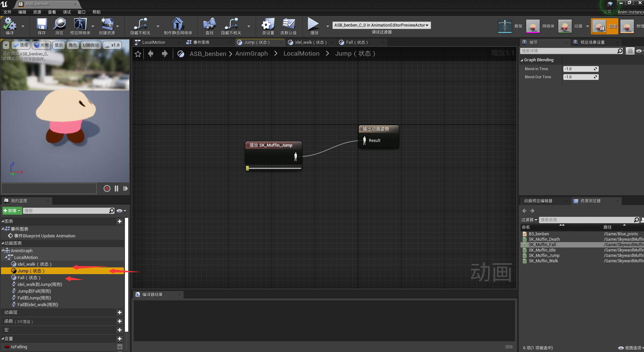644x352 pixels.
Task: Open the debug filter actor dropdown
Action: click(x=381, y=25)
